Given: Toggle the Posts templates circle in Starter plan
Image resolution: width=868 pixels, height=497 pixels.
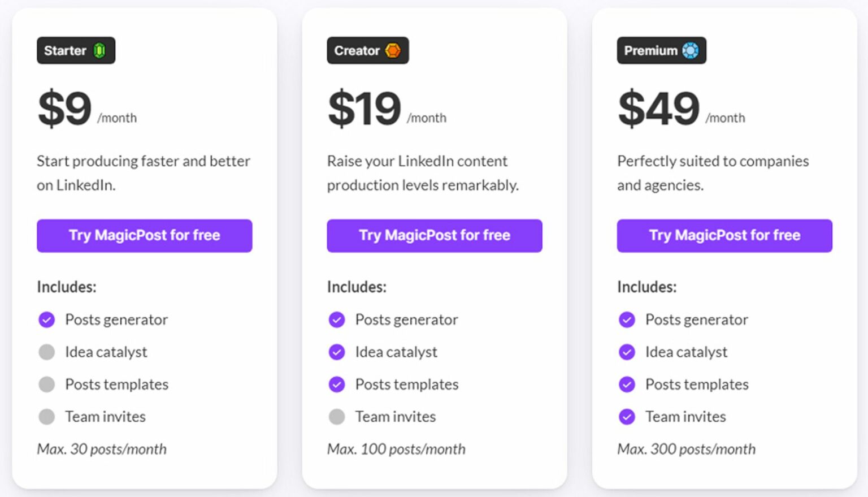Looking at the screenshot, I should (x=46, y=384).
